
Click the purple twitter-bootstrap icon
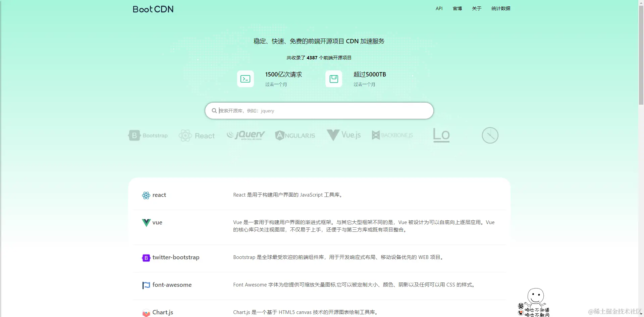(x=146, y=258)
